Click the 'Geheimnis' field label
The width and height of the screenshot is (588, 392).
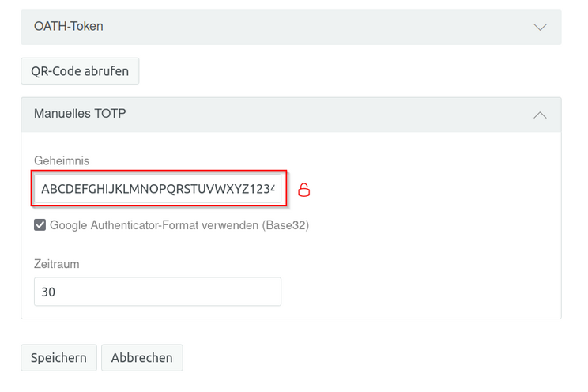point(62,160)
